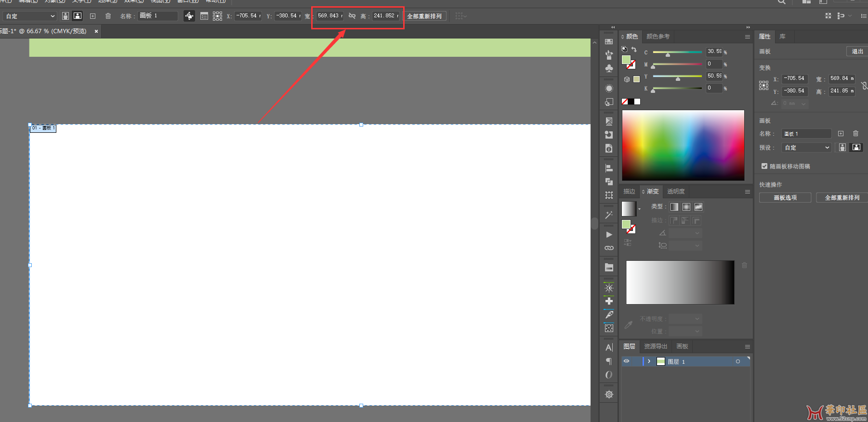Open the Transform panel icon in the dock
The width and height of the screenshot is (868, 422).
(x=609, y=195)
